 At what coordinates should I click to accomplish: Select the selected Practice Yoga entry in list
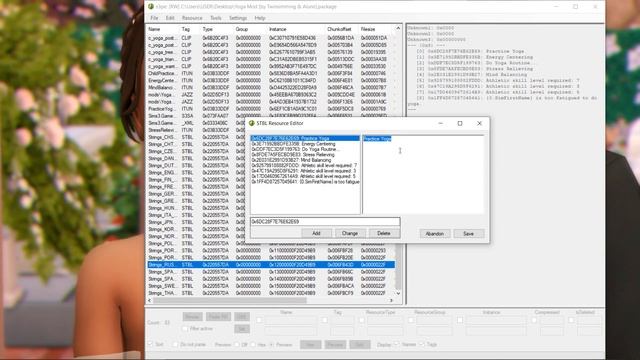(x=305, y=138)
